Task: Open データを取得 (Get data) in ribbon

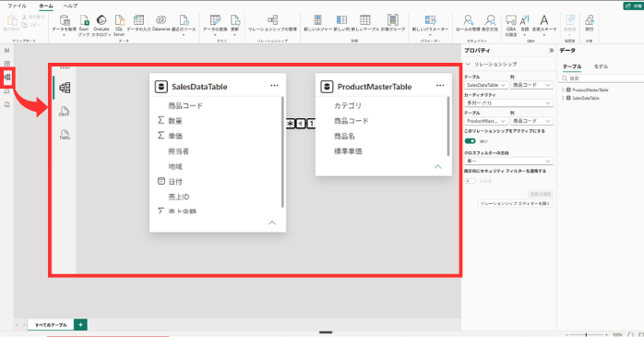Action: (x=64, y=26)
